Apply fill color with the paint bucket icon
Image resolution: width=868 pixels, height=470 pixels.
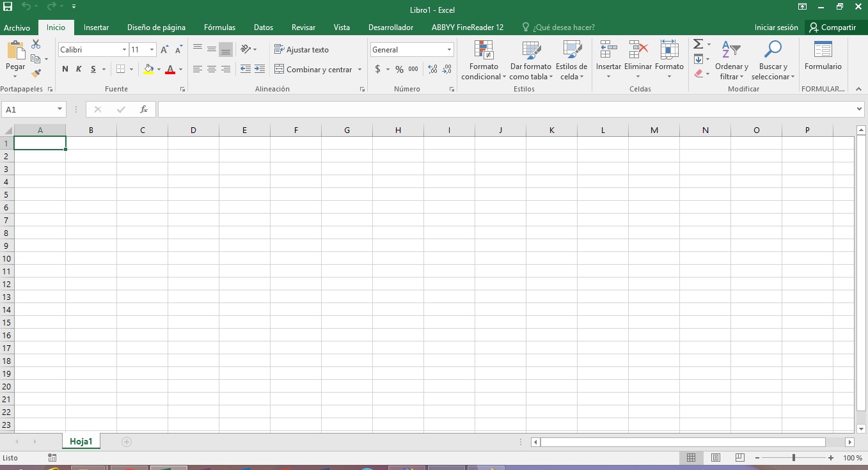click(x=148, y=68)
